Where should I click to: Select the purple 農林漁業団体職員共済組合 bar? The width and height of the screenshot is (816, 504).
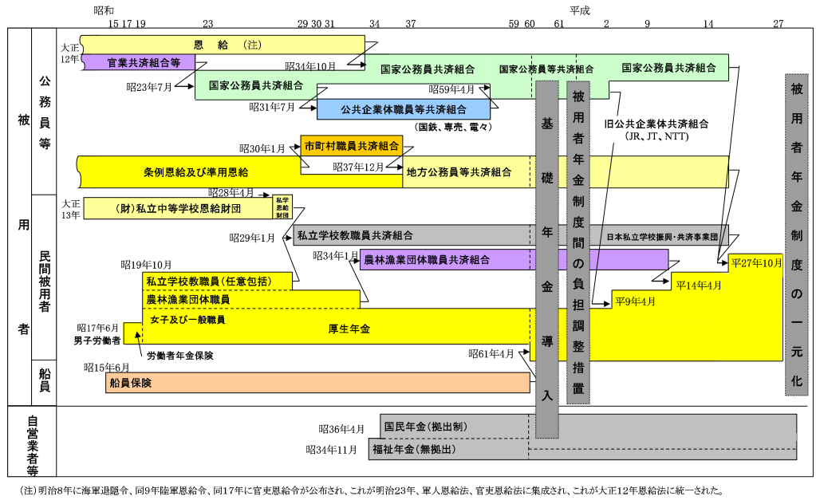pyautogui.click(x=427, y=259)
